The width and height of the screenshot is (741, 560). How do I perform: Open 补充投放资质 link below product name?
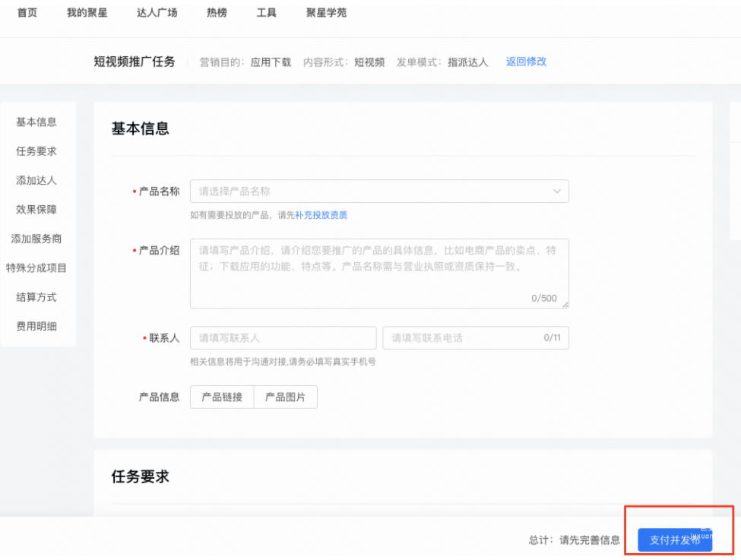click(321, 215)
